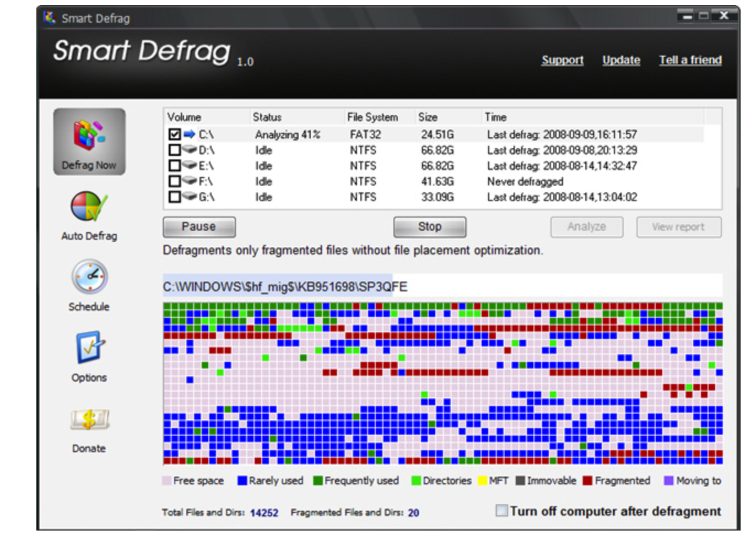The image size is (756, 541).
Task: Click the Smart Defrag title bar app icon
Action: 50,18
